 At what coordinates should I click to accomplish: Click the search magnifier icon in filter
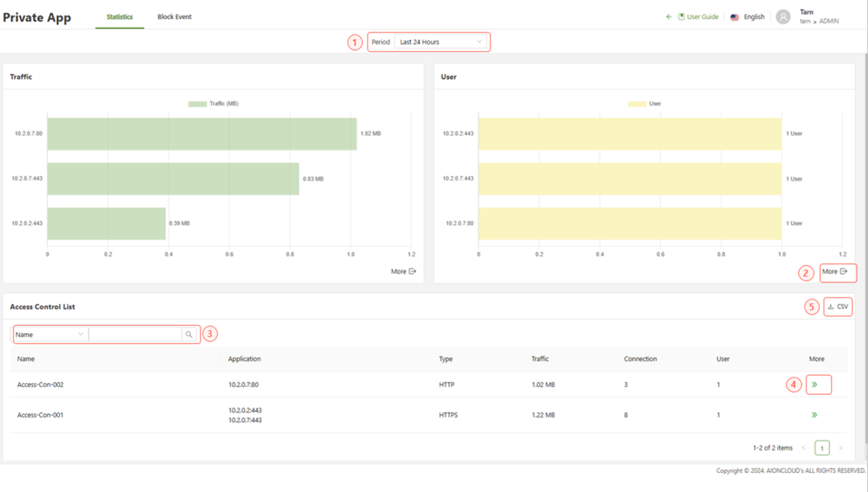click(189, 335)
